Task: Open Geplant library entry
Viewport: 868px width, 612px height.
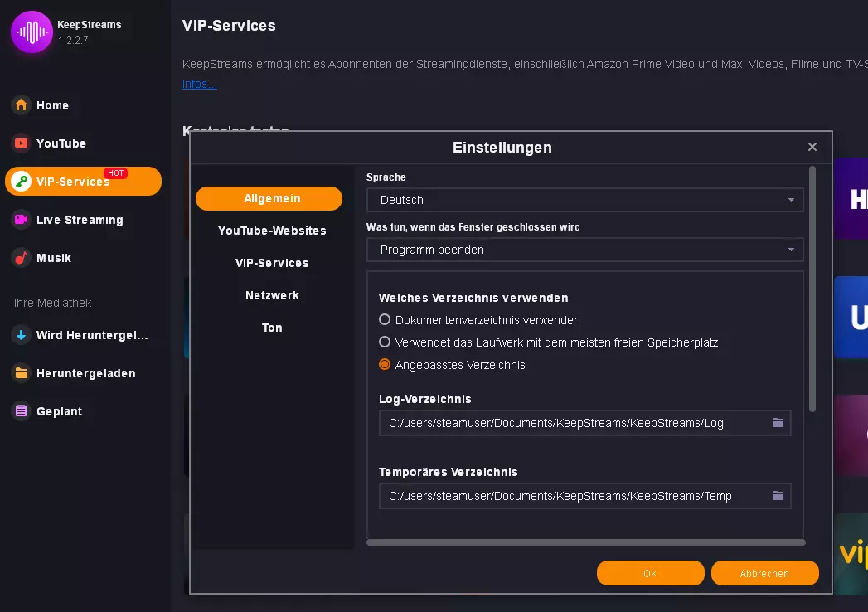Action: click(59, 411)
